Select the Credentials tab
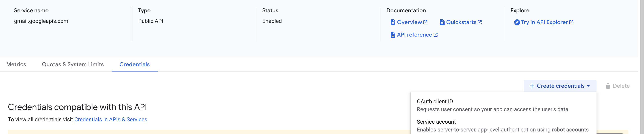644x134 pixels. point(135,64)
